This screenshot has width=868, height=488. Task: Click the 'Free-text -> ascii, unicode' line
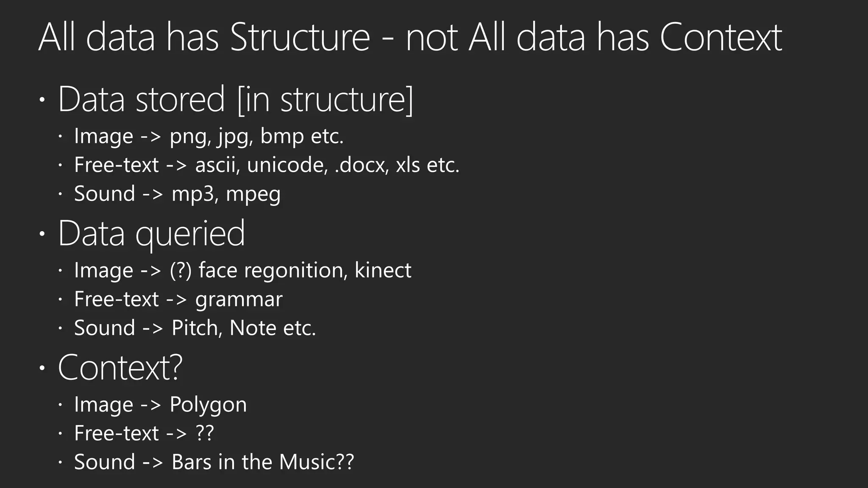tap(267, 165)
